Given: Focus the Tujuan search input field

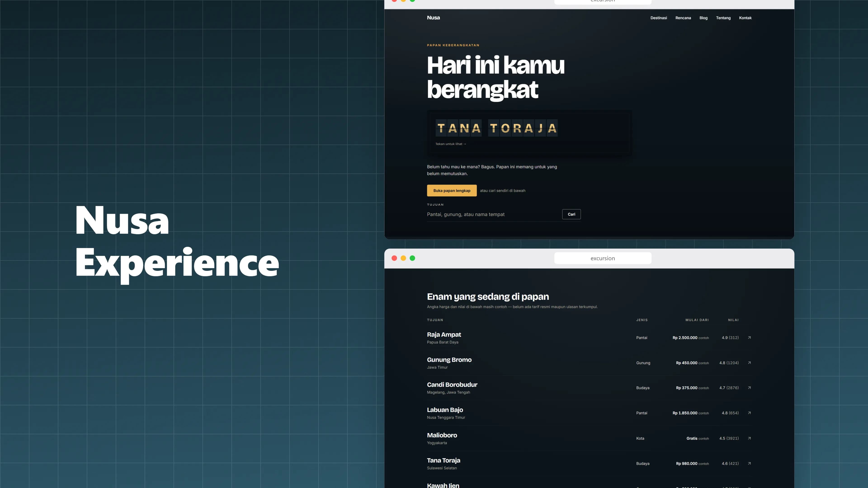Looking at the screenshot, I should (x=493, y=214).
